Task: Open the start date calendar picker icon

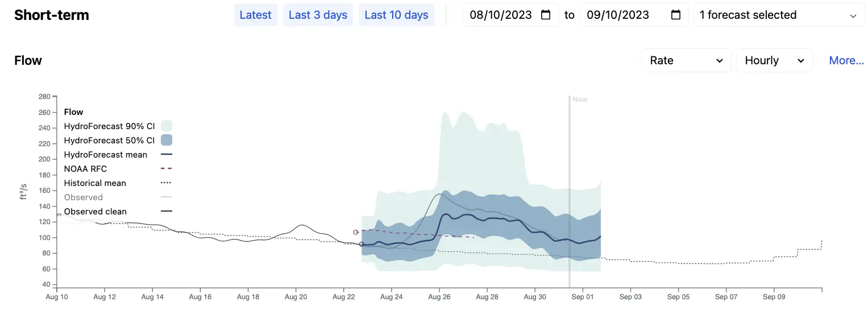Action: 546,15
